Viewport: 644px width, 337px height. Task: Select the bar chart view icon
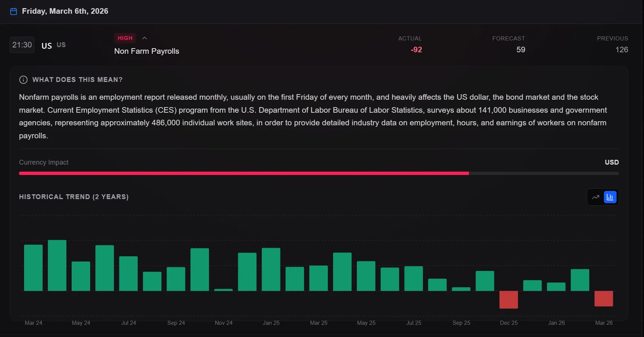tap(610, 197)
